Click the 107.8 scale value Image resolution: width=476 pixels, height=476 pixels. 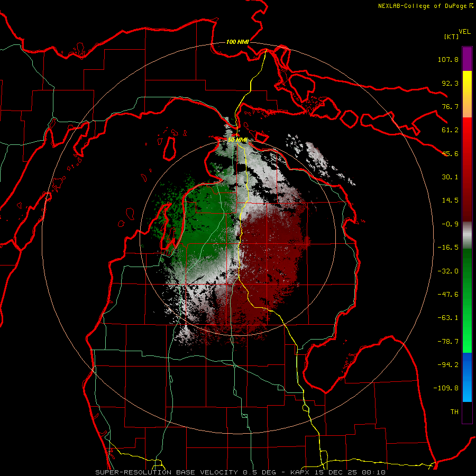tap(448, 59)
